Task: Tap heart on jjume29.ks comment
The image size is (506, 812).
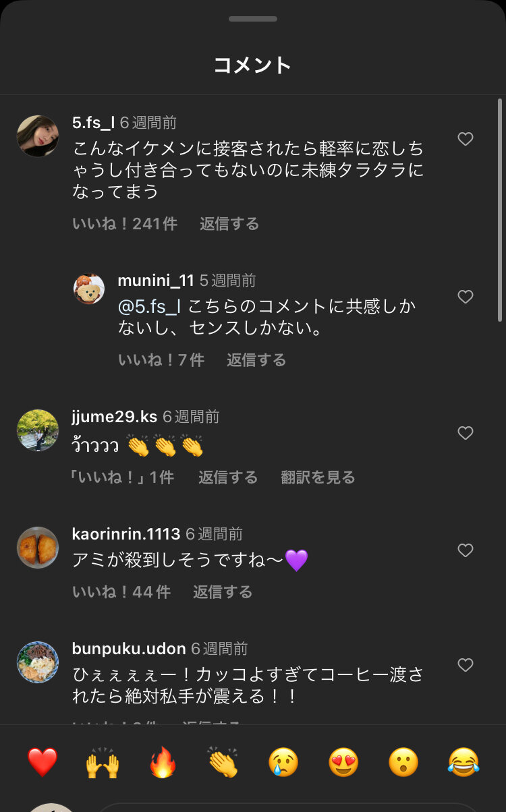Action: pos(466,433)
